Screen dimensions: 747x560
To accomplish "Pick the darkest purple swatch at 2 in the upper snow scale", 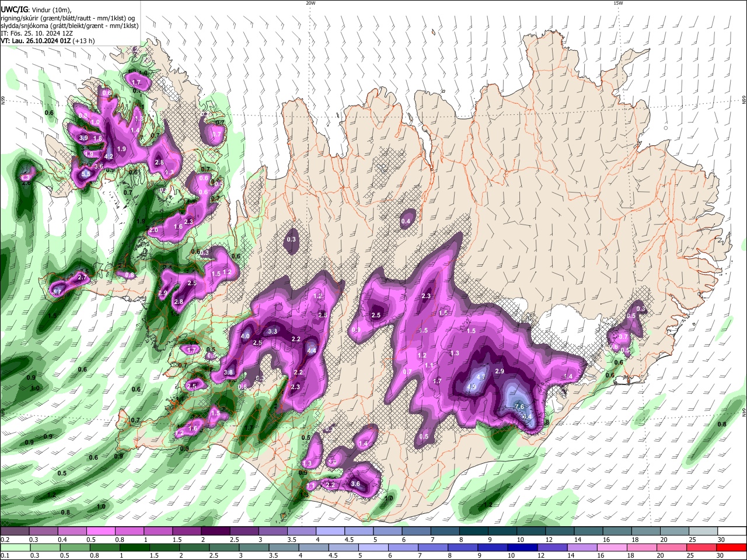I will coord(215,531).
